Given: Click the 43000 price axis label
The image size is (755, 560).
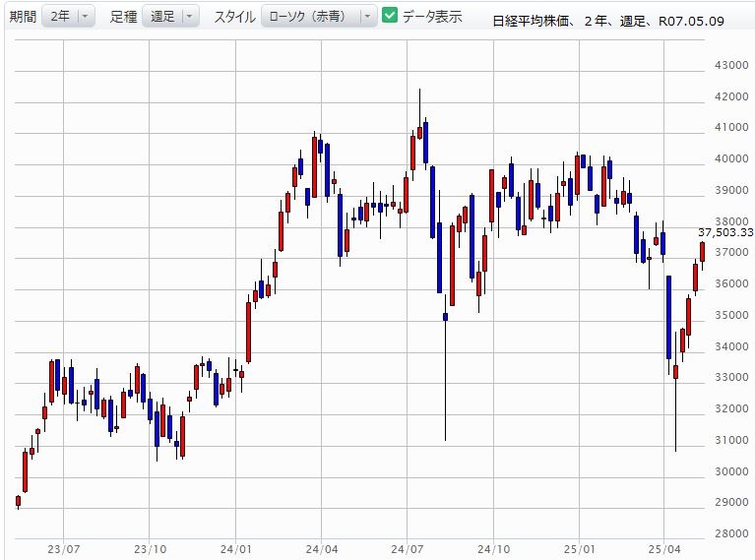Looking at the screenshot, I should point(731,65).
